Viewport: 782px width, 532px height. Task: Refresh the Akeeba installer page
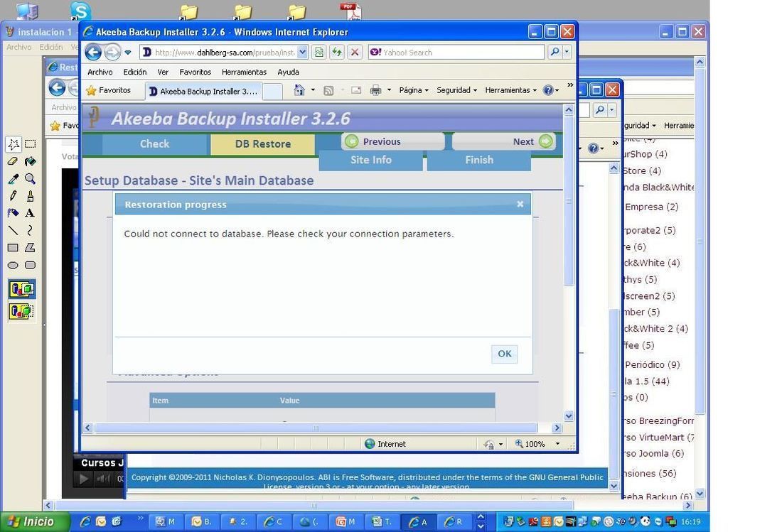(x=337, y=53)
